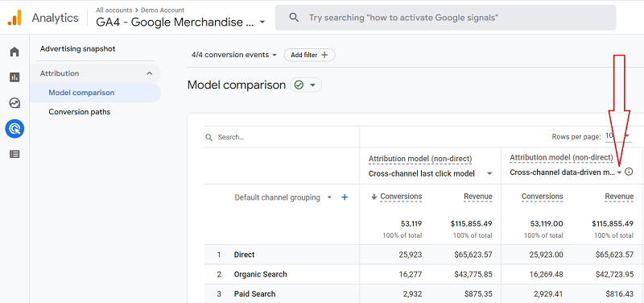Sort by data-driven Revenue header
Image resolution: width=644 pixels, height=303 pixels.
click(x=619, y=197)
